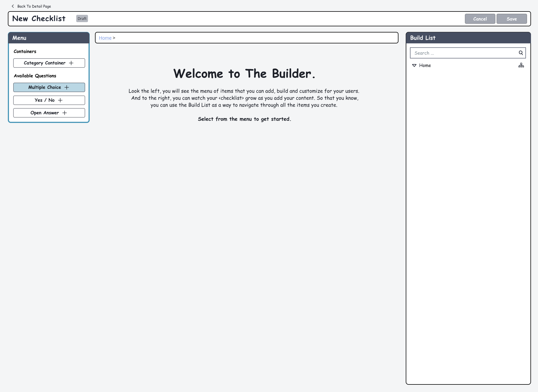Collapse the Home node in Build List
The image size is (538, 392).
[414, 66]
